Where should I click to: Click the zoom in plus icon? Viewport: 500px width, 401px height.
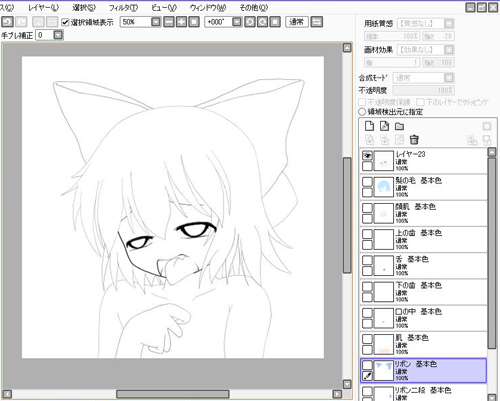pos(181,22)
